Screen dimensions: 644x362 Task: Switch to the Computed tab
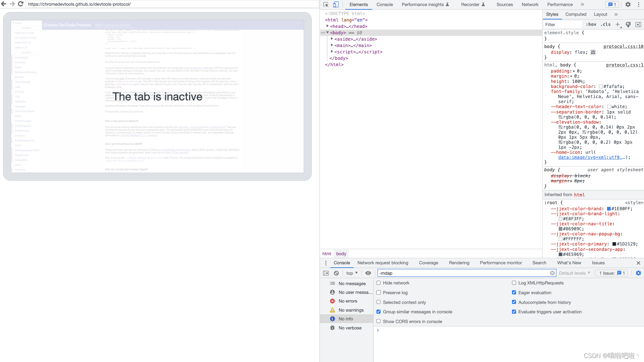575,14
